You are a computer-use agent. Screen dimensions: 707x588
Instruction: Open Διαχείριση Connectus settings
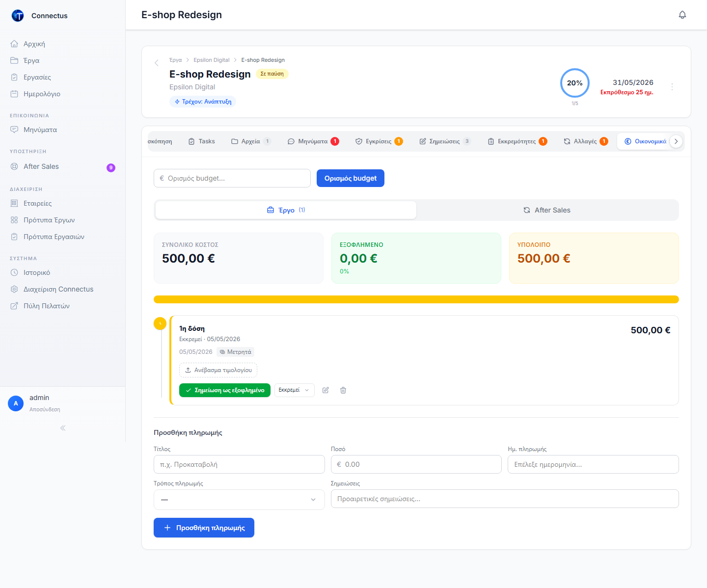click(63, 289)
